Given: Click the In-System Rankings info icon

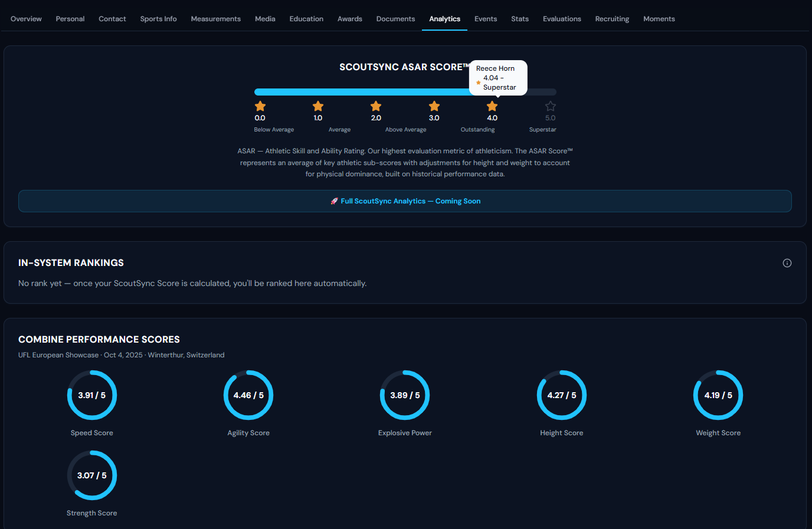Looking at the screenshot, I should tap(787, 263).
